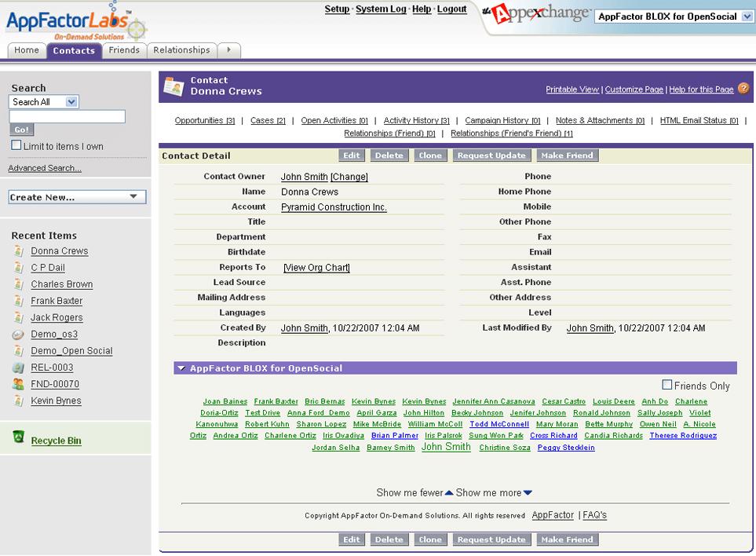Click the REL-0003 relationship icon
Viewport: 756px width, 556px height.
click(x=19, y=368)
